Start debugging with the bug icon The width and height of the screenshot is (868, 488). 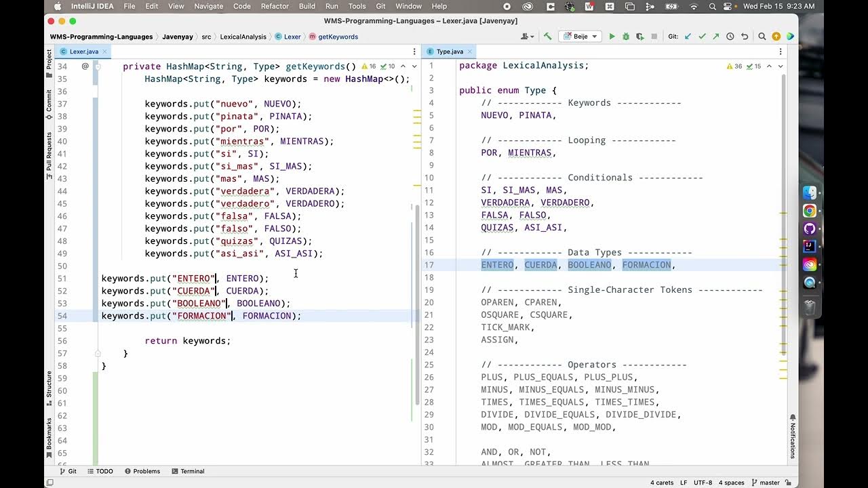[626, 37]
